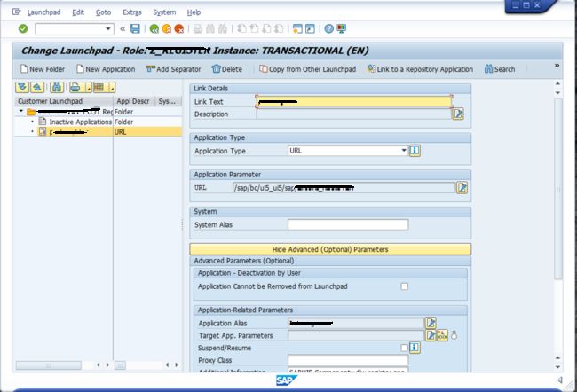This screenshot has width=577, height=392.
Task: Open the Goto menu
Action: (x=103, y=12)
